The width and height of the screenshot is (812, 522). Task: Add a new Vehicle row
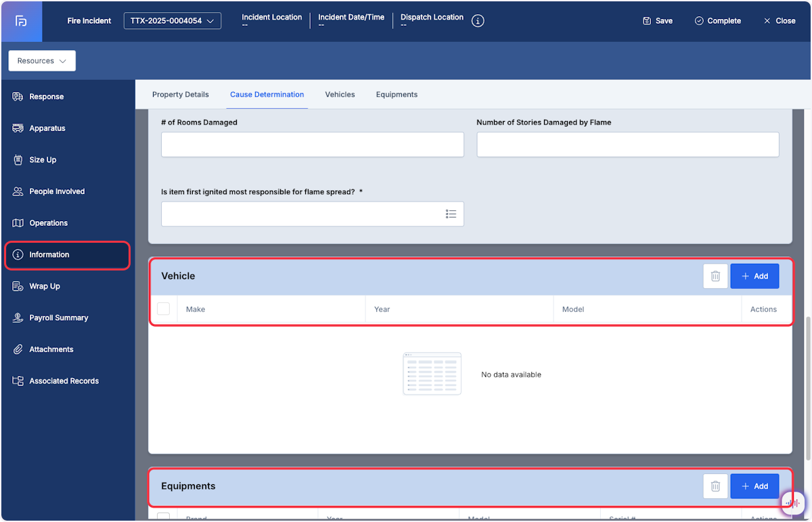(754, 276)
